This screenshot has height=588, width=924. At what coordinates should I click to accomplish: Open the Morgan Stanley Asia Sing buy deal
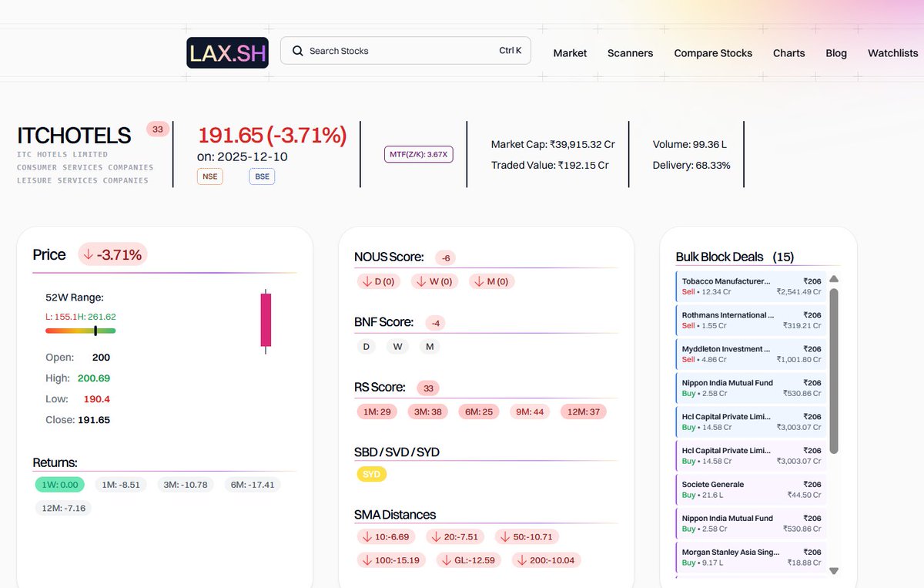pos(751,558)
